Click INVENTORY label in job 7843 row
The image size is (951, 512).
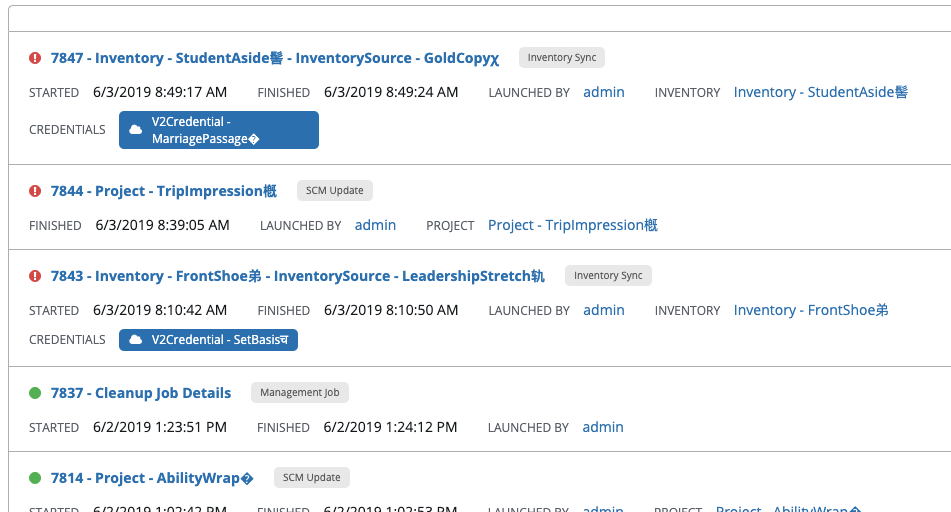(687, 311)
